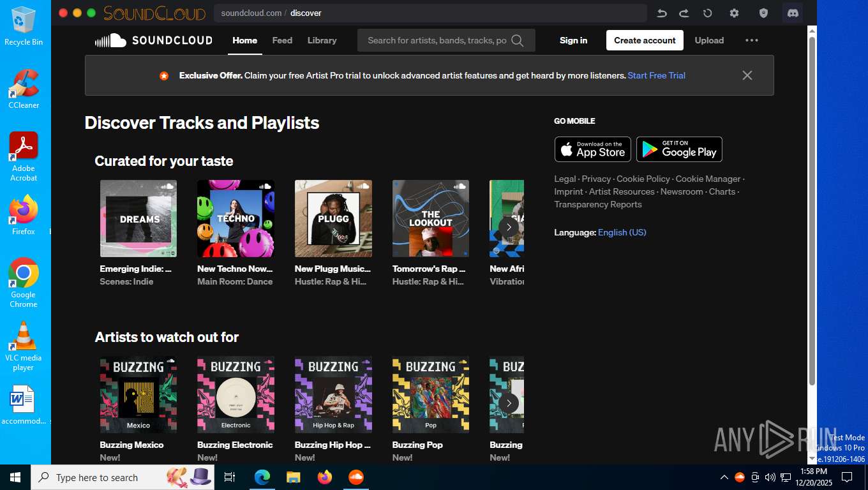Open the three-dots more menu in header
The height and width of the screenshot is (490, 868).
tap(752, 40)
